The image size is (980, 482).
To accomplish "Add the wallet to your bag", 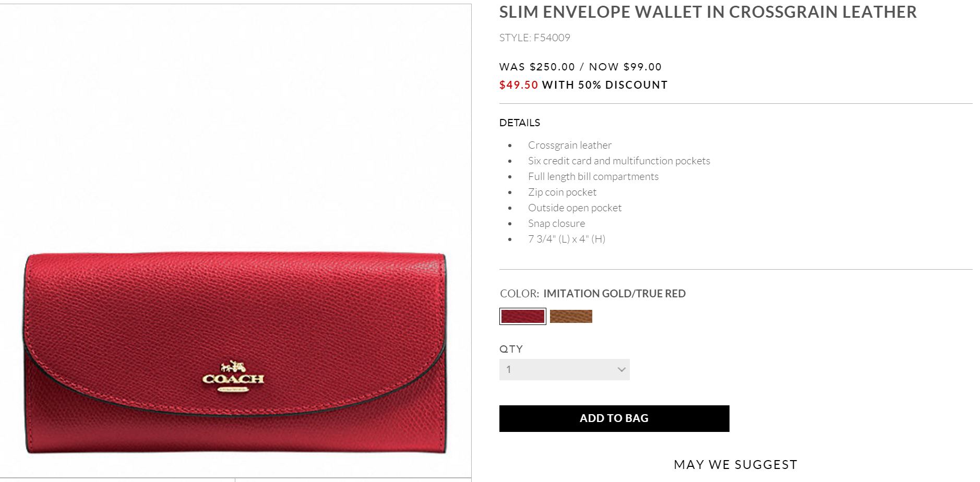I will (x=614, y=418).
